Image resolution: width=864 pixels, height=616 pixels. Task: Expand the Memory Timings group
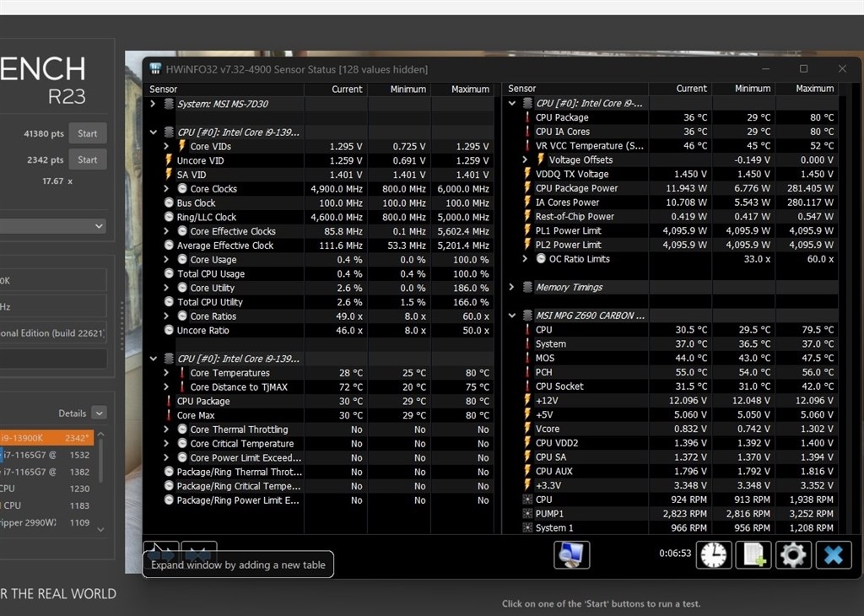pyautogui.click(x=511, y=287)
